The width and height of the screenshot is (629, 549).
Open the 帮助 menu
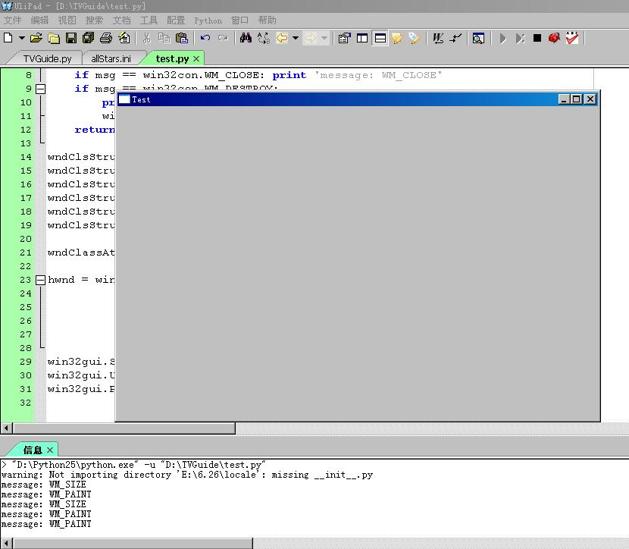267,20
